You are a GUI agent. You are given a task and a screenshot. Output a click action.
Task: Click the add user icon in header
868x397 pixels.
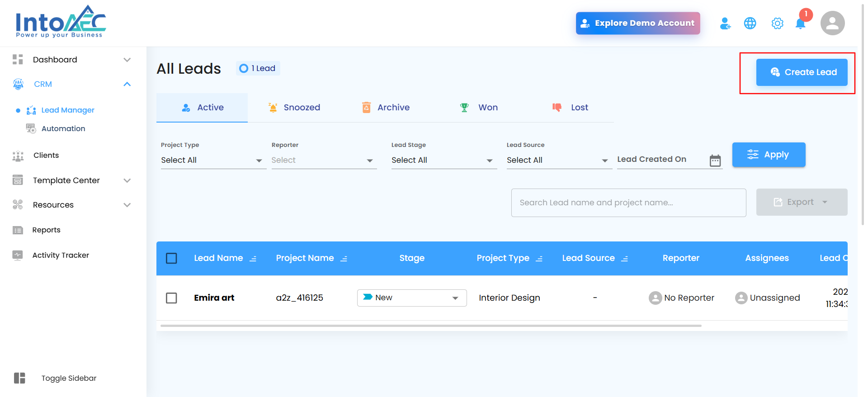[725, 23]
